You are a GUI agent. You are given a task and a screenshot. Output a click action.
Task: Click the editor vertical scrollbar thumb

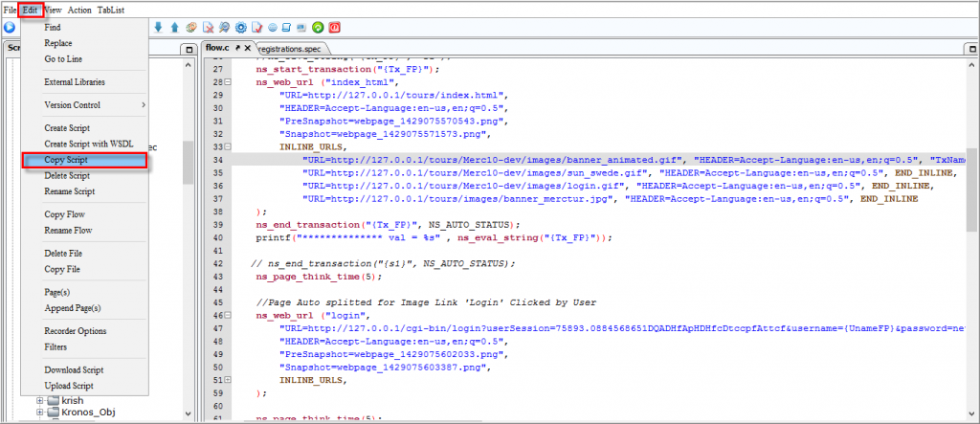[x=971, y=190]
